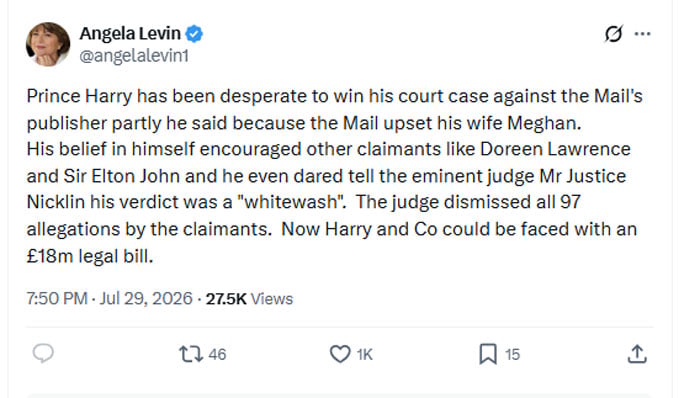Share the tweet via upload icon
Image resolution: width=700 pixels, height=398 pixels.
637,354
